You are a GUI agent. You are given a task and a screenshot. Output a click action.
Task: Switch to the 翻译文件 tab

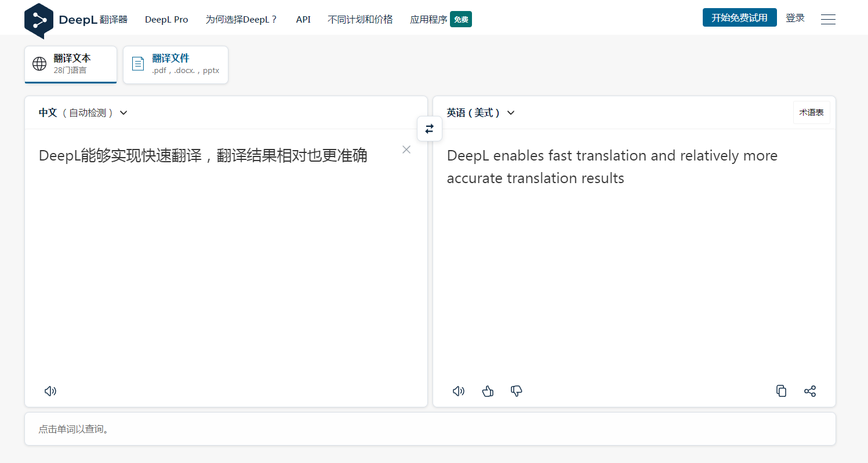pos(176,64)
